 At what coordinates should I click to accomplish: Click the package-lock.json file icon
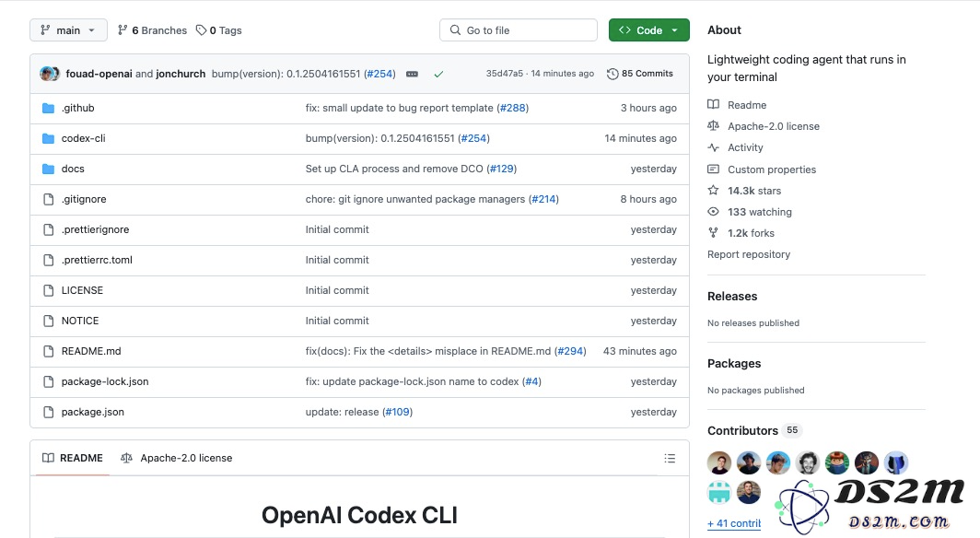(x=48, y=381)
